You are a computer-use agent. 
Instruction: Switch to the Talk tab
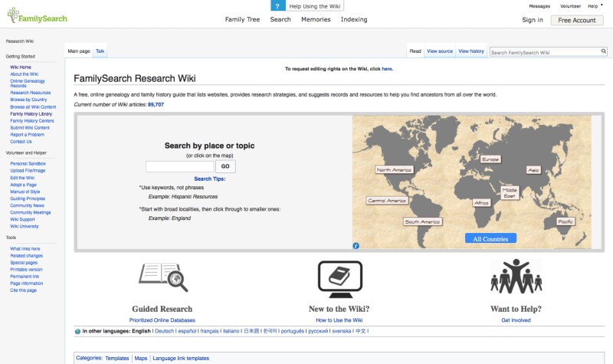coord(100,51)
